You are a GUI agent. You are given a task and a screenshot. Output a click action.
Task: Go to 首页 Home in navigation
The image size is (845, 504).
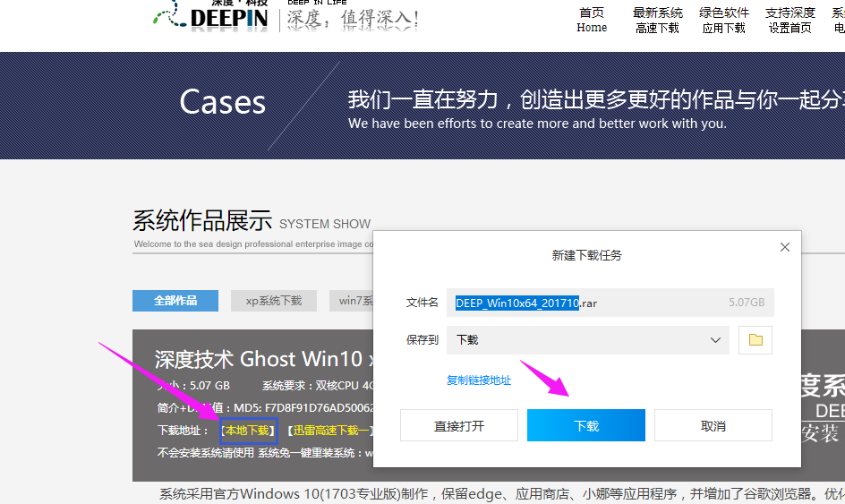click(x=592, y=20)
